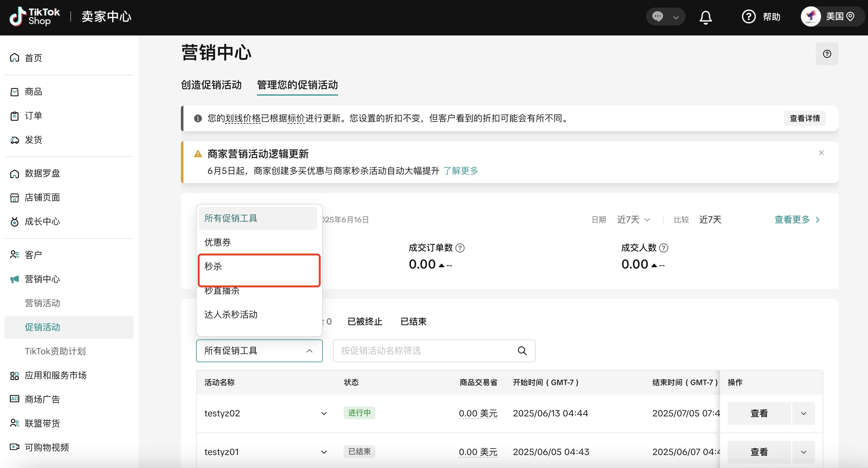Click the user avatar profile picture

click(810, 16)
